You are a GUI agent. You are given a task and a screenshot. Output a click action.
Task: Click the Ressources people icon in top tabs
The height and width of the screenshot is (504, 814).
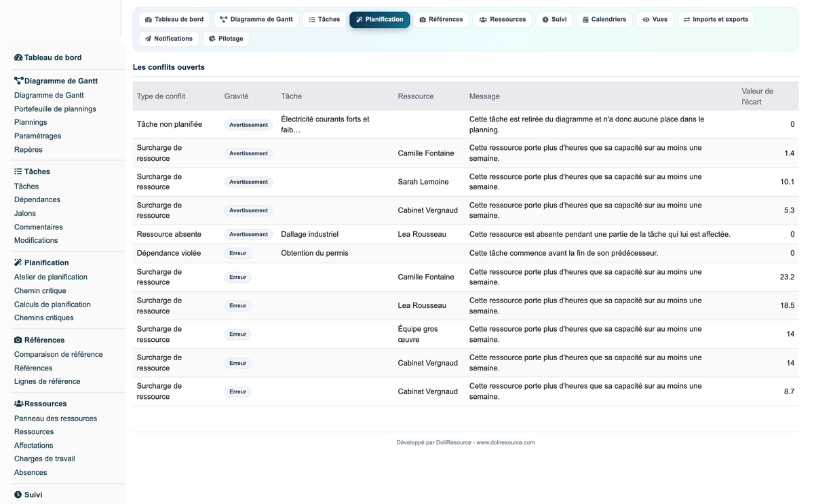[x=483, y=20]
